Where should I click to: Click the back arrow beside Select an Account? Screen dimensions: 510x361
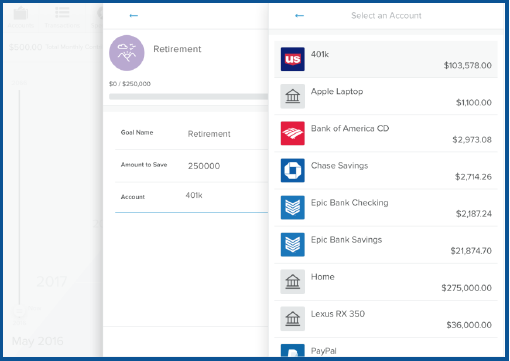click(299, 15)
